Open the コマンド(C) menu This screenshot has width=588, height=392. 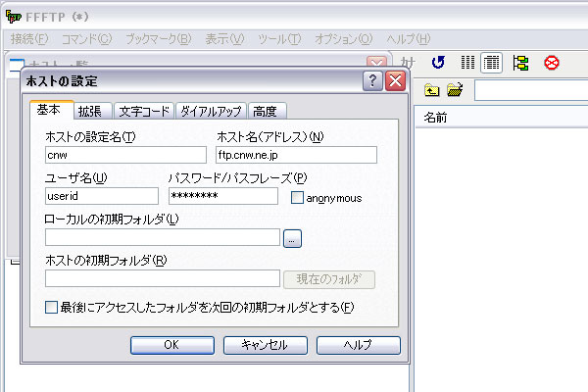coord(86,38)
